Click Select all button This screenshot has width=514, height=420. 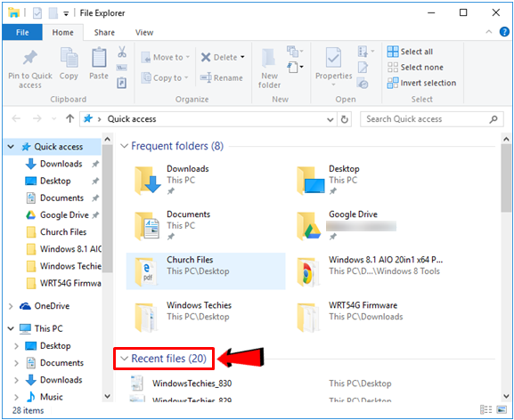coord(410,52)
